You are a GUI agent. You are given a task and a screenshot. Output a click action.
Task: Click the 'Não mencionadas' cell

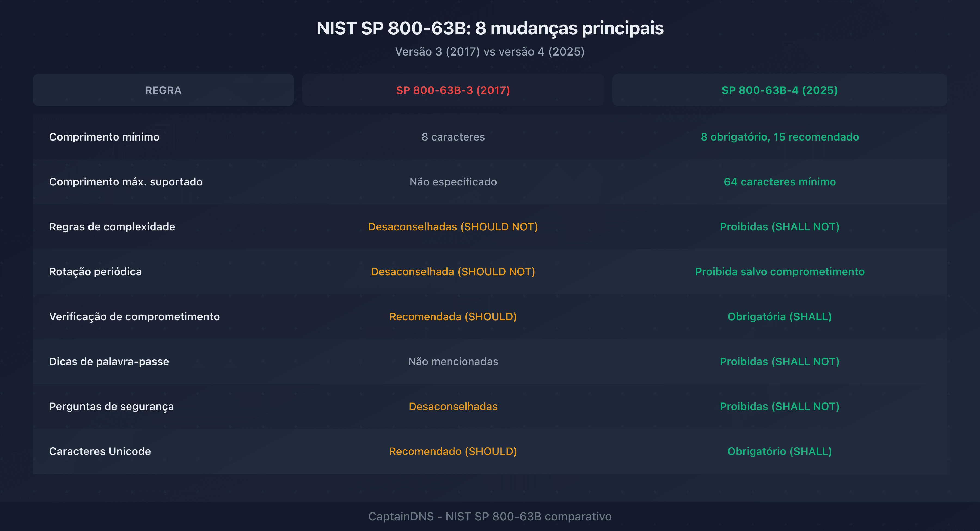coord(453,361)
